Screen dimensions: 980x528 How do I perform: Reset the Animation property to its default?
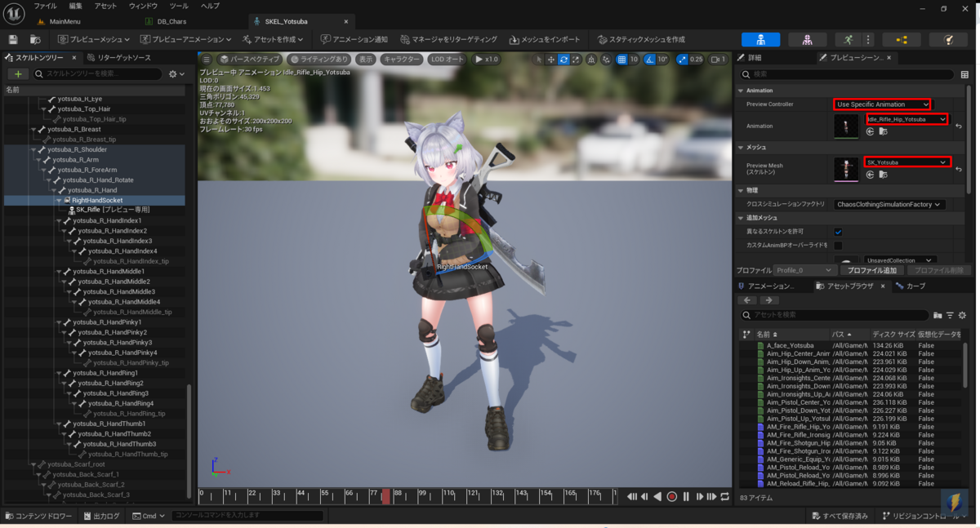point(958,126)
